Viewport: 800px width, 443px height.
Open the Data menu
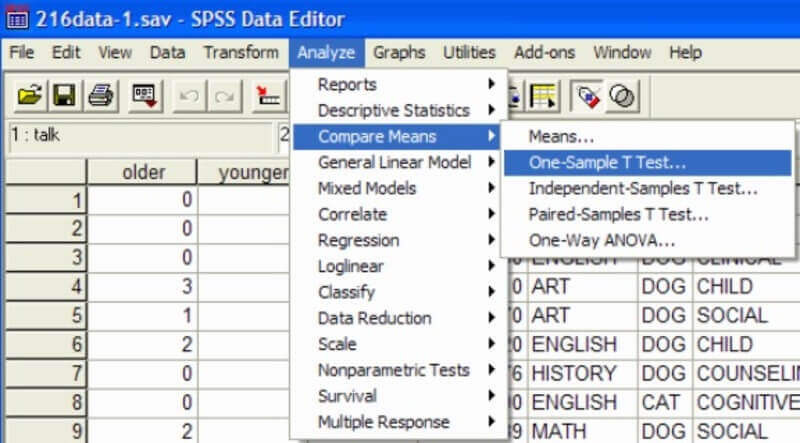pyautogui.click(x=167, y=52)
